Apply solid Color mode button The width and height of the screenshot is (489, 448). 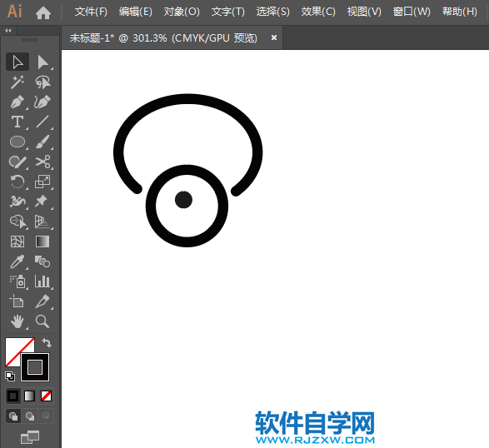[x=13, y=396]
